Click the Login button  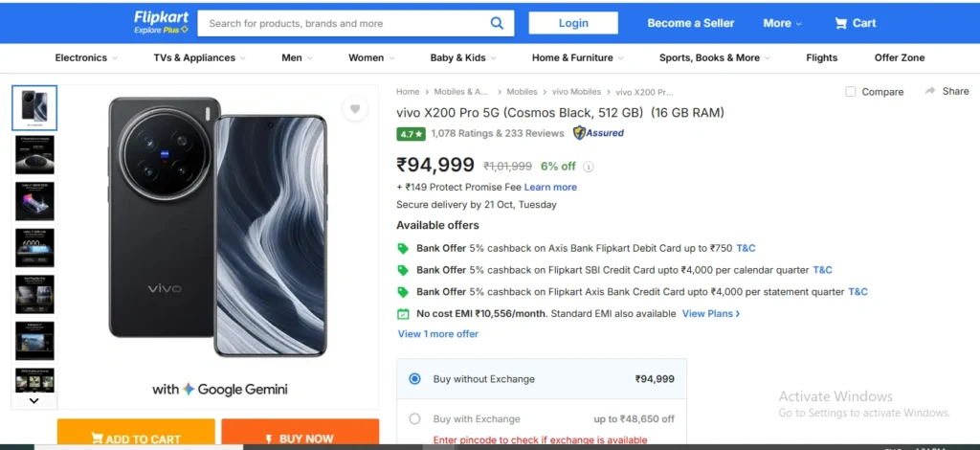click(573, 23)
